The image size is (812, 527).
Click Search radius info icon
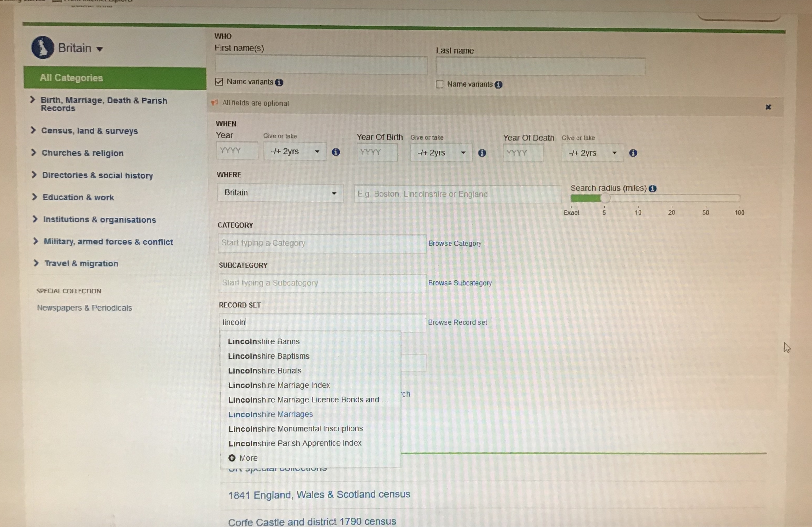click(x=653, y=188)
